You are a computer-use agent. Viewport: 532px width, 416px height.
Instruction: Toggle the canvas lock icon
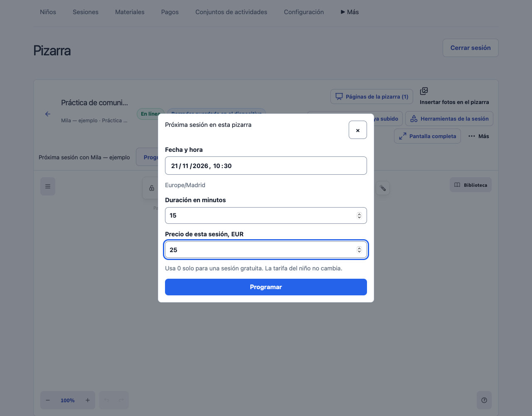click(152, 188)
